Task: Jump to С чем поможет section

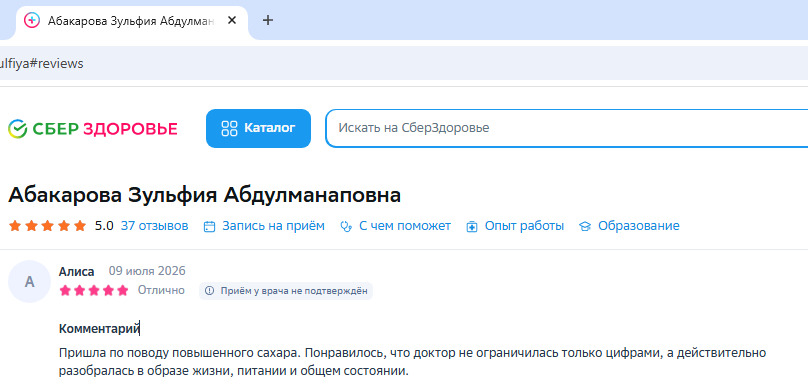Action: pos(405,226)
